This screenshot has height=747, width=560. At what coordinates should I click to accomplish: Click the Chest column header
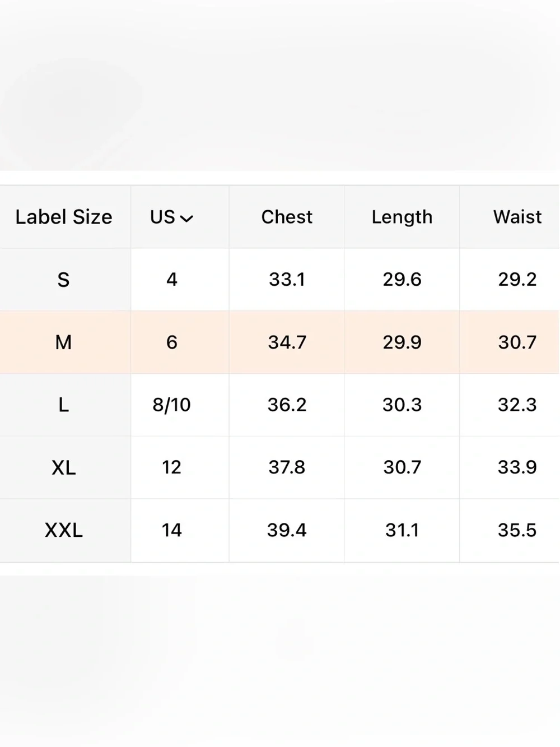pos(287,217)
